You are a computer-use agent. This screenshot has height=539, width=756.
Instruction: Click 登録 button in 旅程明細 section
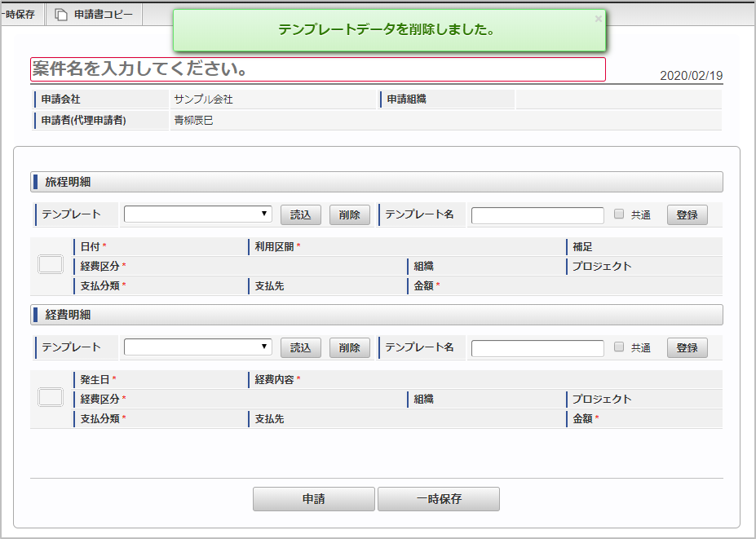687,214
